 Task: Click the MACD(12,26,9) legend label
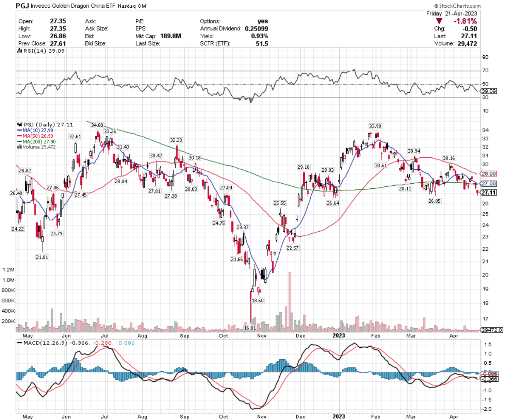46,343
